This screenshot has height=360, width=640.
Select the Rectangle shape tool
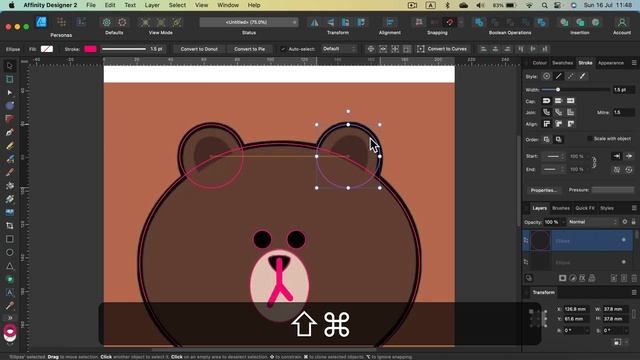10,239
